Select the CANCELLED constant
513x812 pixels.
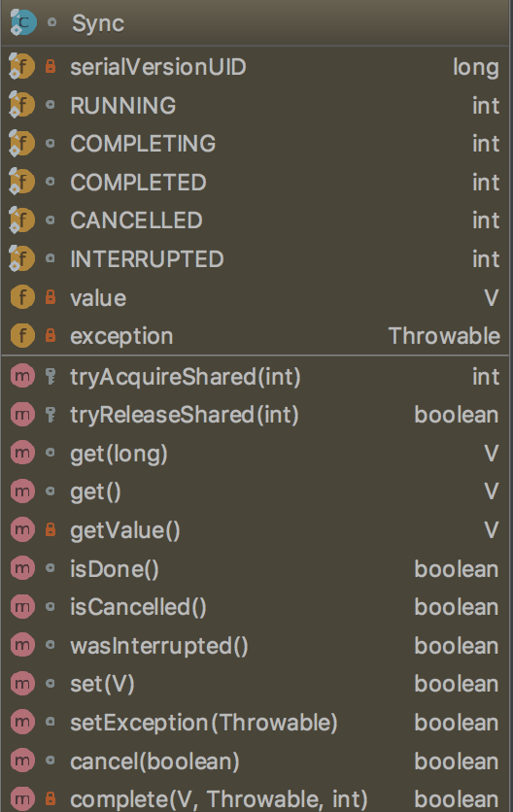256,220
